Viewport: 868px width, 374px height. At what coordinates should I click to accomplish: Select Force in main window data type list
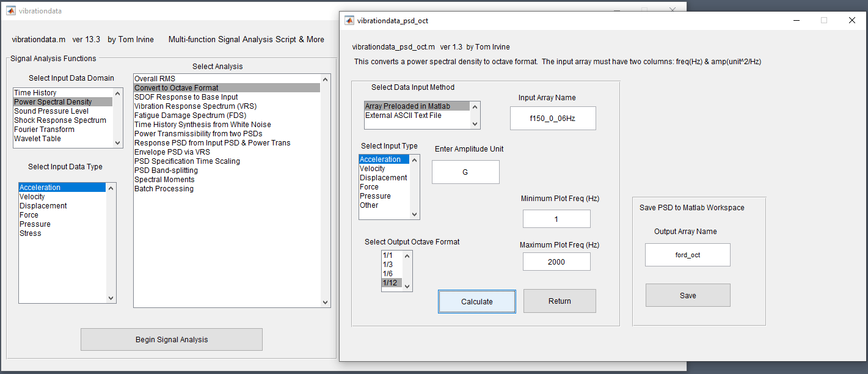(x=62, y=215)
